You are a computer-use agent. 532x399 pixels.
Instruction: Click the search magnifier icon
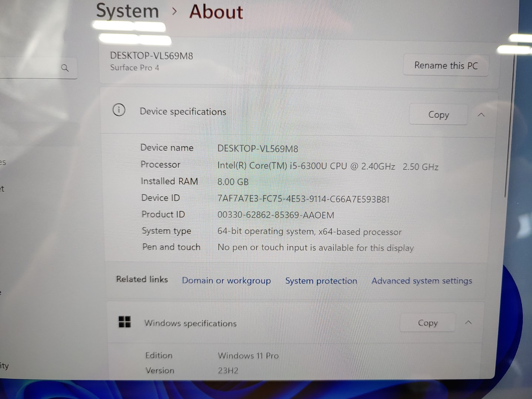pos(65,68)
